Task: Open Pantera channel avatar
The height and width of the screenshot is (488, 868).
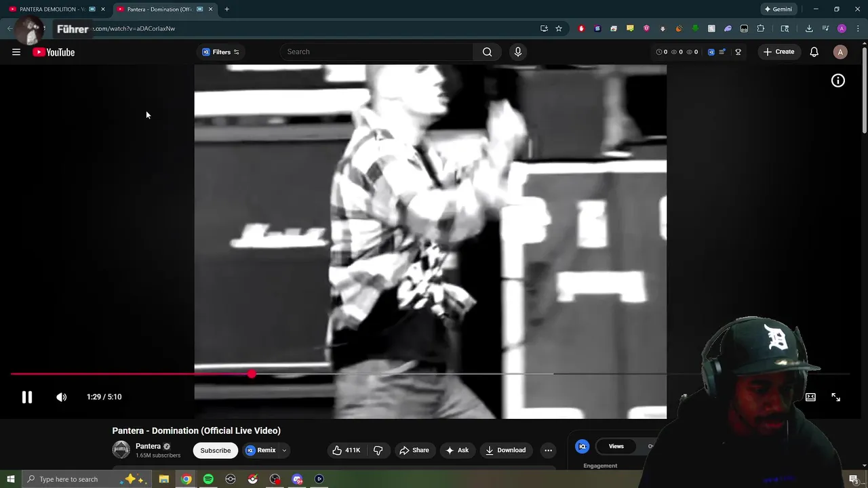Action: (x=121, y=449)
